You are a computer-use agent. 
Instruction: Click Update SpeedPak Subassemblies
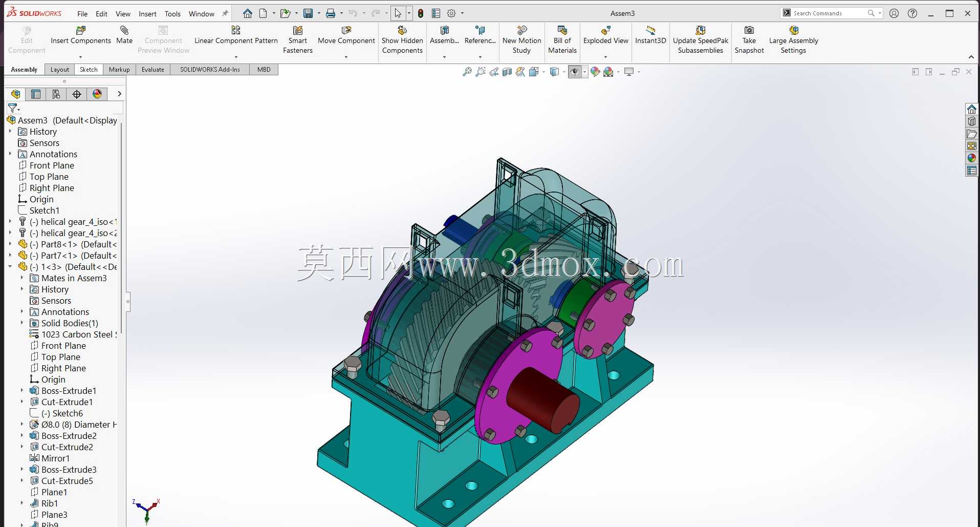701,40
